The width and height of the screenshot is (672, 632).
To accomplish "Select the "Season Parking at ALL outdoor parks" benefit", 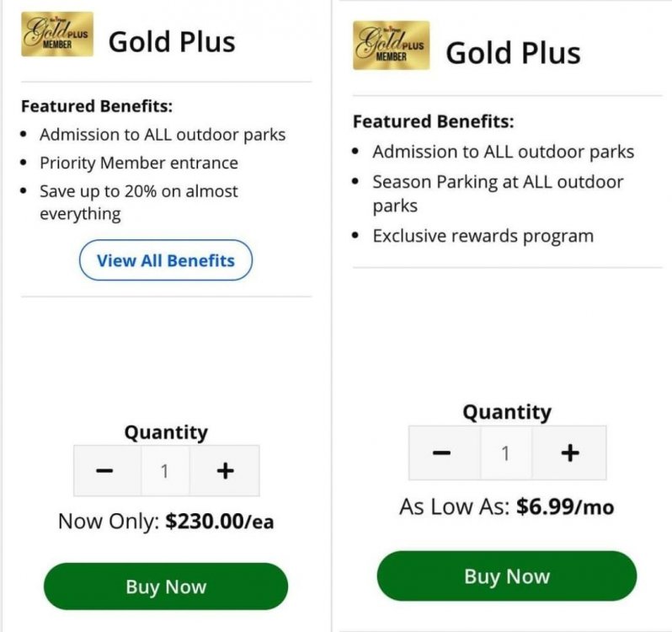I will [x=497, y=193].
